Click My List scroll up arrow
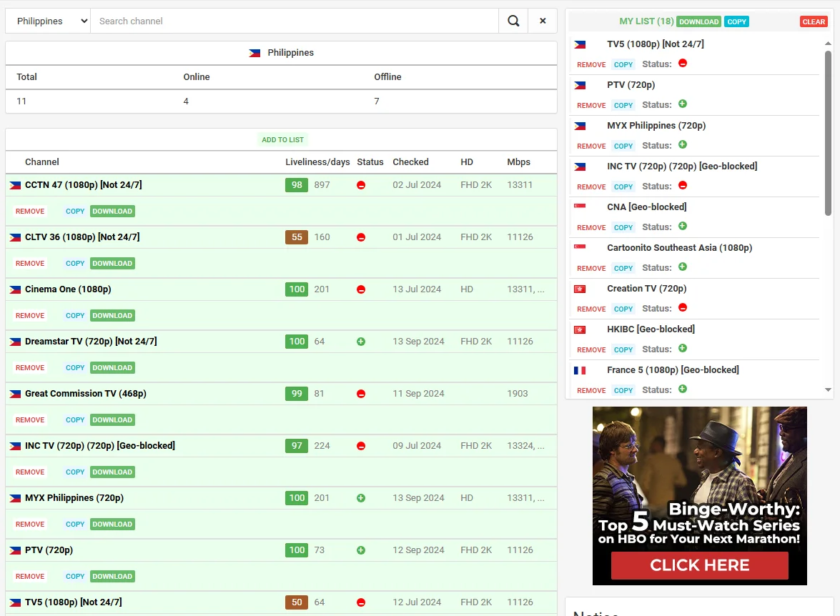Screen dimensions: 840x616 tap(828, 44)
